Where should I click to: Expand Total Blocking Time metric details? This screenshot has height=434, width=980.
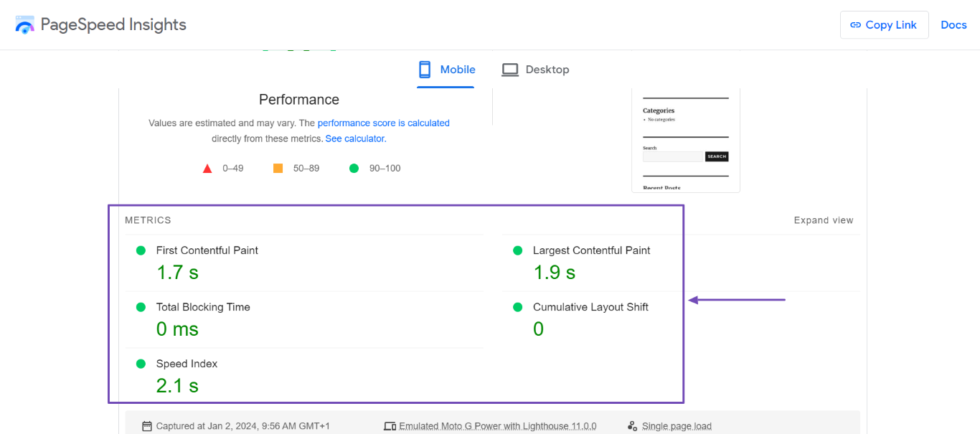[203, 306]
